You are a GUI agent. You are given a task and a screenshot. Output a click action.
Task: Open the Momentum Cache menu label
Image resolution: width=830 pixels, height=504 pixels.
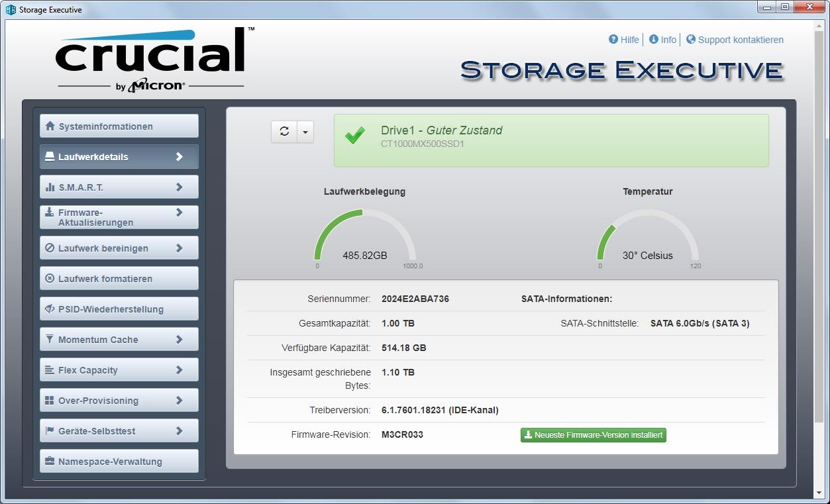[98, 340]
